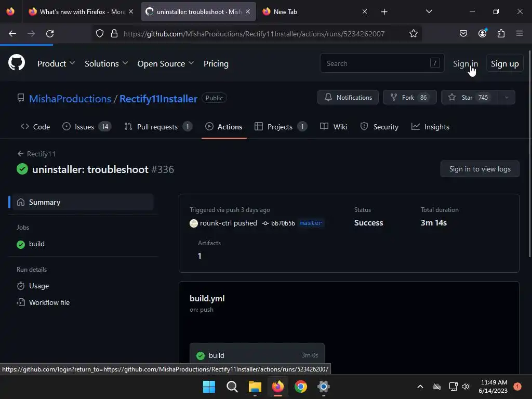Go back with the browser back arrow
The width and height of the screenshot is (532, 399).
tap(12, 34)
